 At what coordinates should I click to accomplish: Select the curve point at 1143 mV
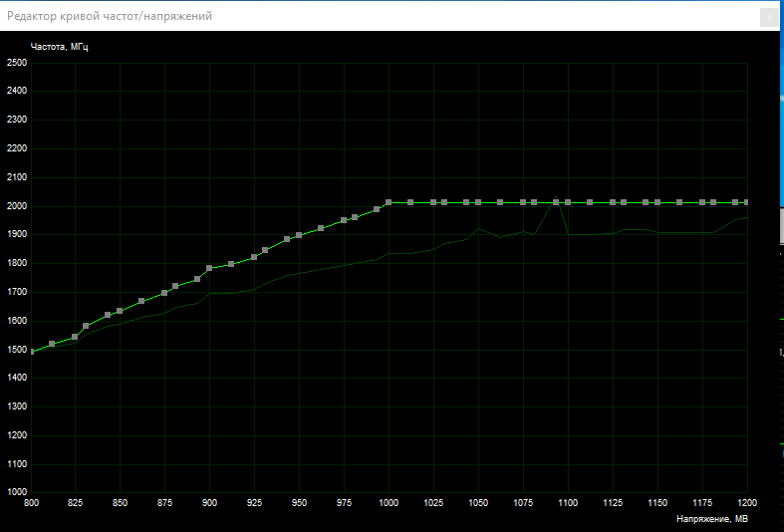646,202
